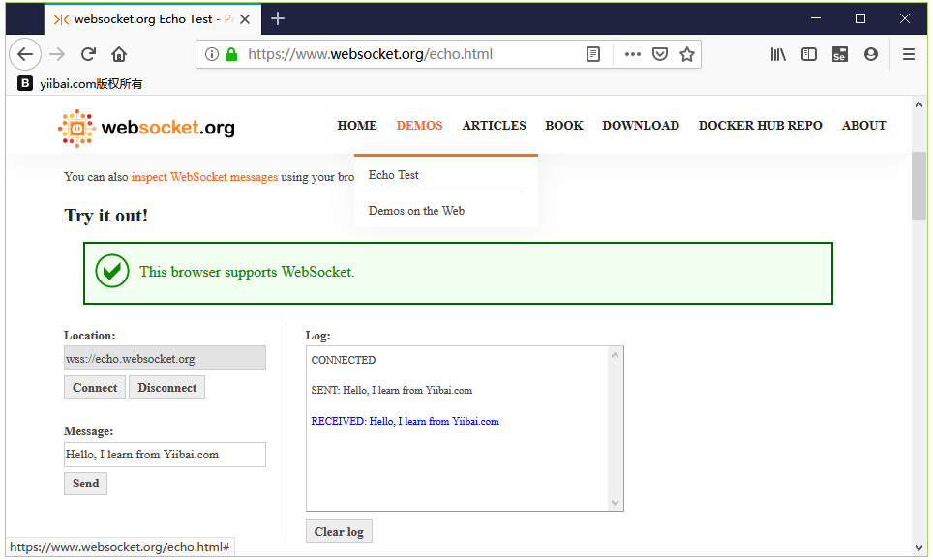Open the yiibai.com bookmark

[x=80, y=83]
